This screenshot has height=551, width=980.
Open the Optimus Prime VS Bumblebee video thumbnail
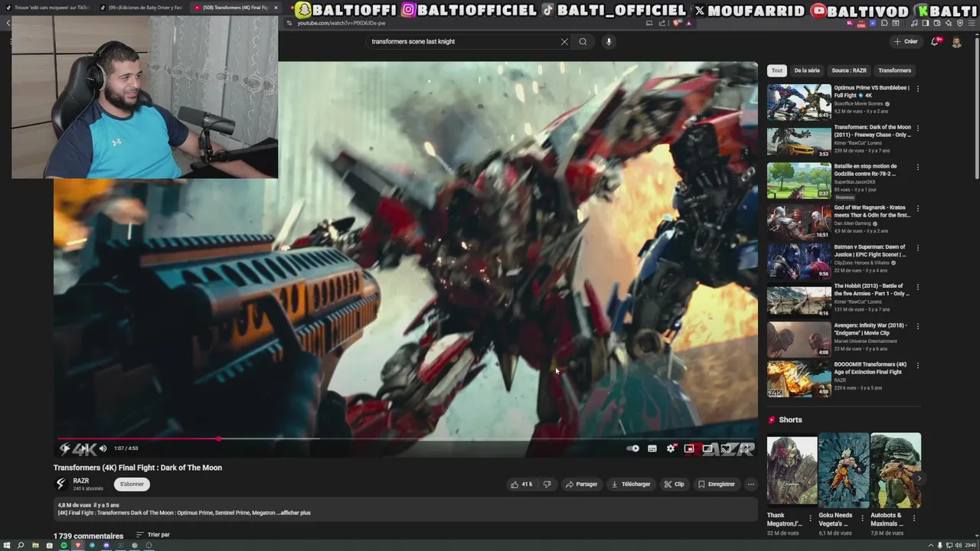(x=799, y=102)
